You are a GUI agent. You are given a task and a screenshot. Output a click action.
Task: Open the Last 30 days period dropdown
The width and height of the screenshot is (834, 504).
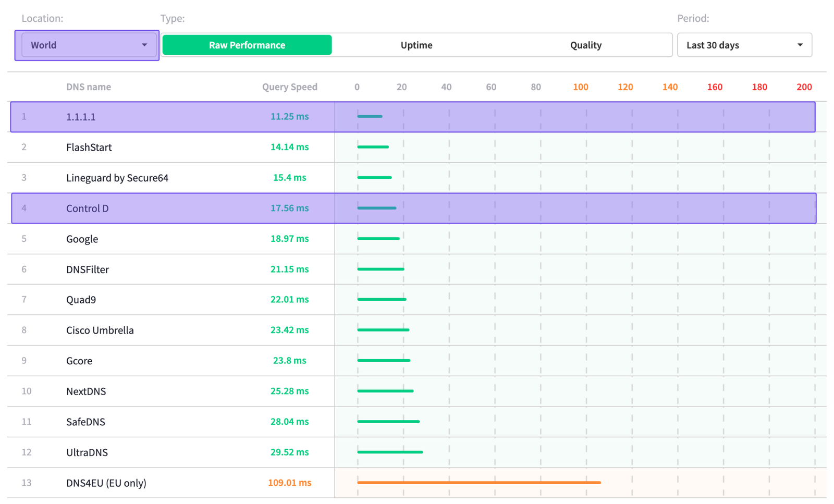744,45
